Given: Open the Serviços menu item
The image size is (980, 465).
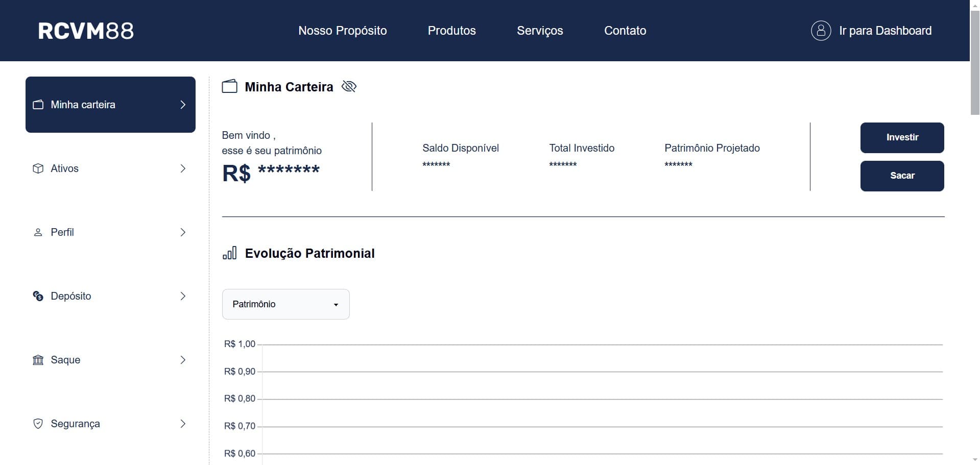Looking at the screenshot, I should click(540, 31).
